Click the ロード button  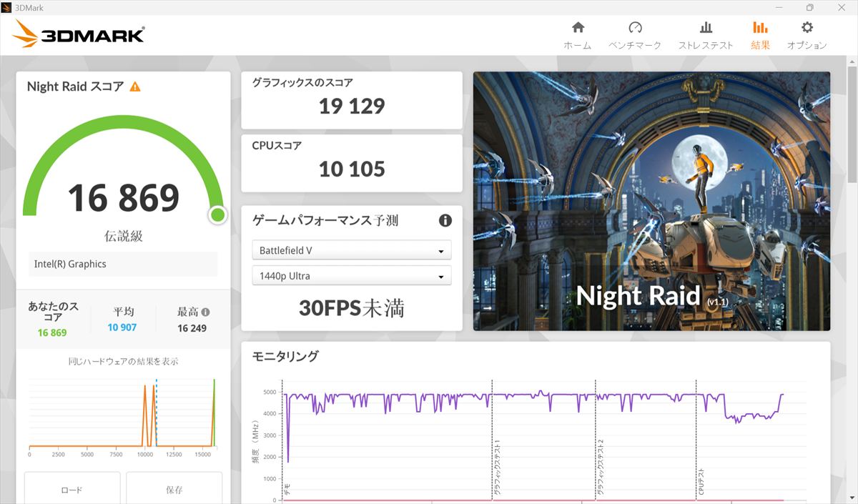(x=71, y=490)
